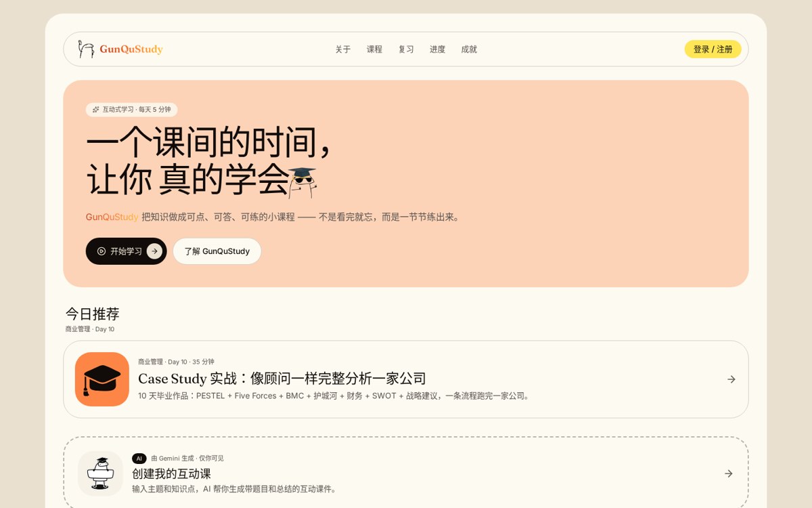Open the 进度 nav item
812x508 pixels.
click(437, 49)
